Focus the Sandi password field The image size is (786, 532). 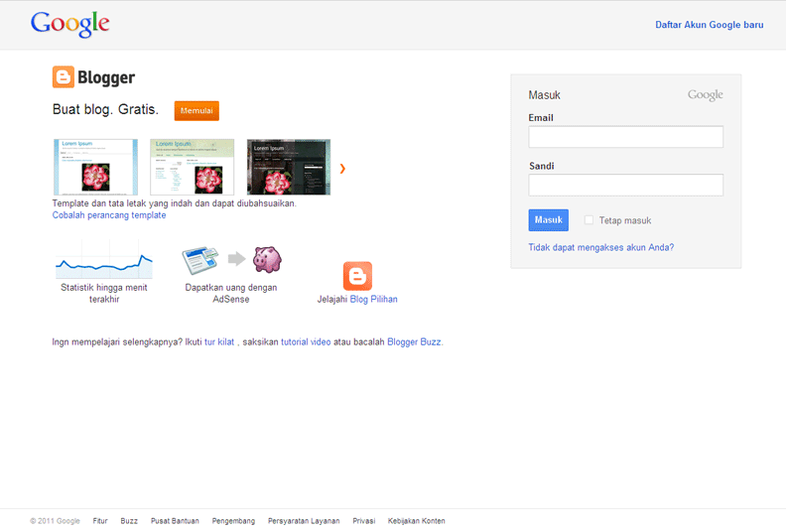[625, 185]
